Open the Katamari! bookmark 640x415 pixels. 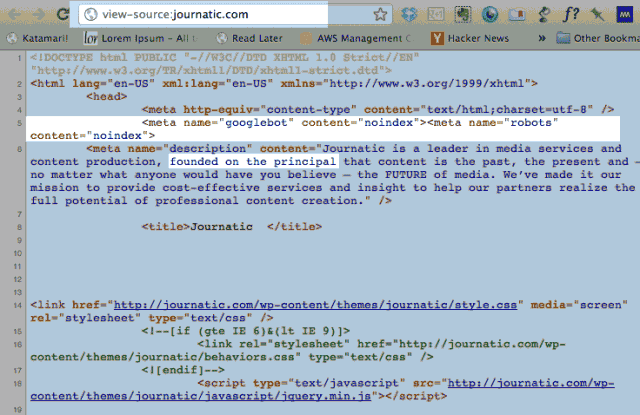point(38,38)
